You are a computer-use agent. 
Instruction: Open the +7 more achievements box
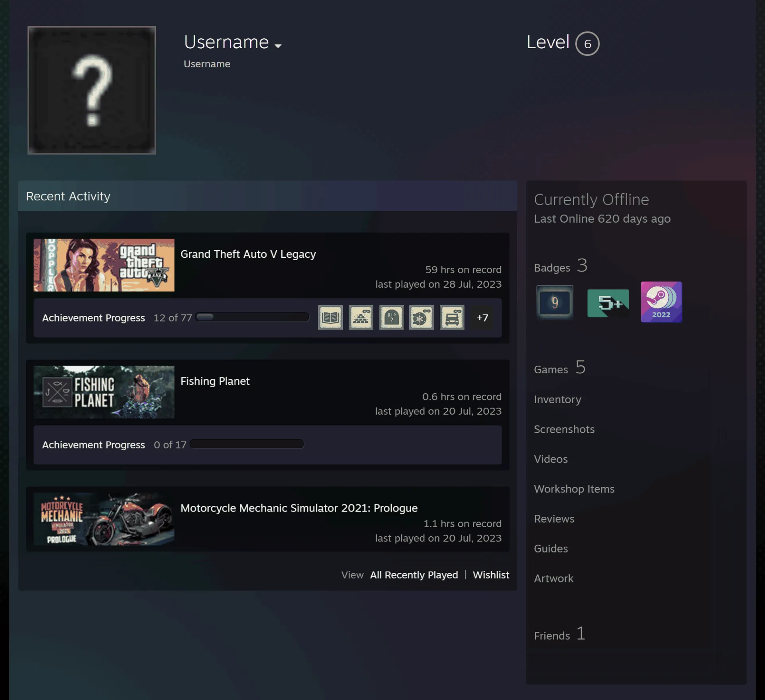(x=482, y=318)
